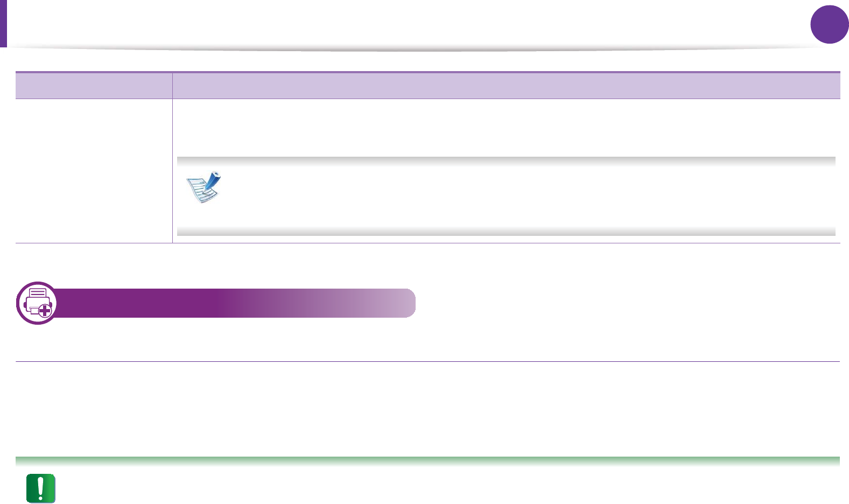Image resolution: width=849 pixels, height=504 pixels.
Task: Click the gray top border of note box
Action: click(x=506, y=160)
